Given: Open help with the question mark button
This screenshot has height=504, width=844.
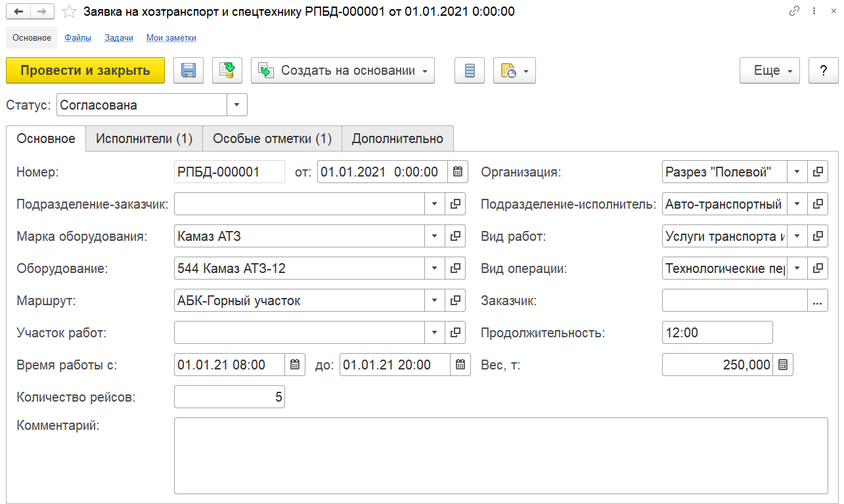Looking at the screenshot, I should [x=824, y=70].
